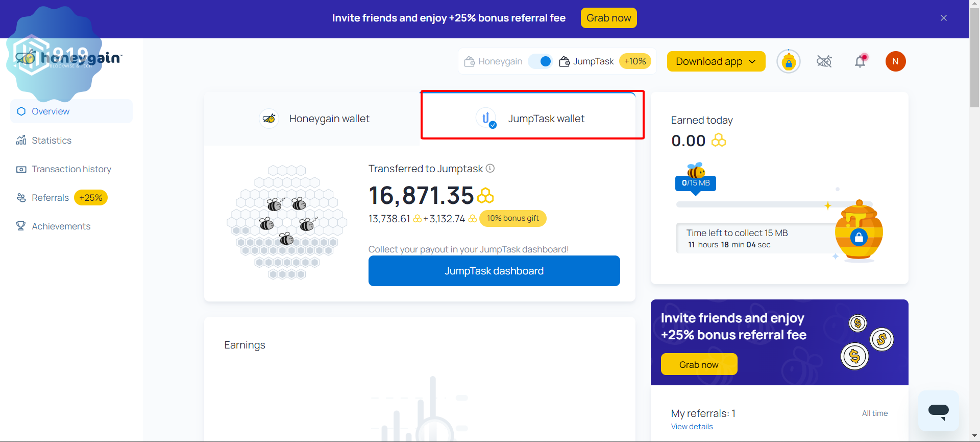Expand the Download app dropdown
Screen dimensions: 980x442
tap(716, 61)
